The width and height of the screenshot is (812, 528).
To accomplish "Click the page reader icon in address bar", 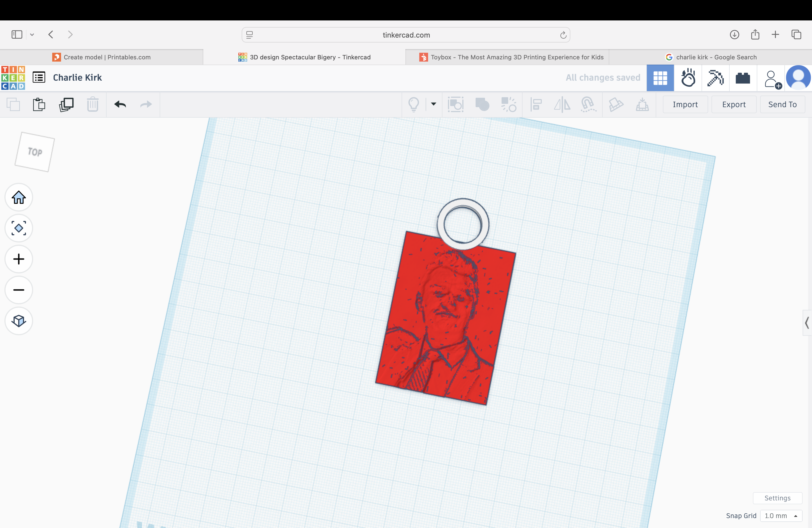I will pos(250,35).
